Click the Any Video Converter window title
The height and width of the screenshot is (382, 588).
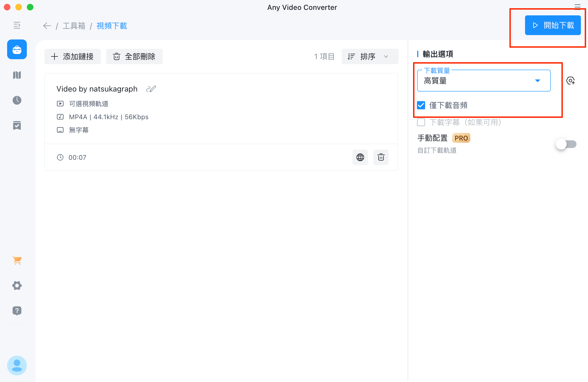click(x=302, y=7)
